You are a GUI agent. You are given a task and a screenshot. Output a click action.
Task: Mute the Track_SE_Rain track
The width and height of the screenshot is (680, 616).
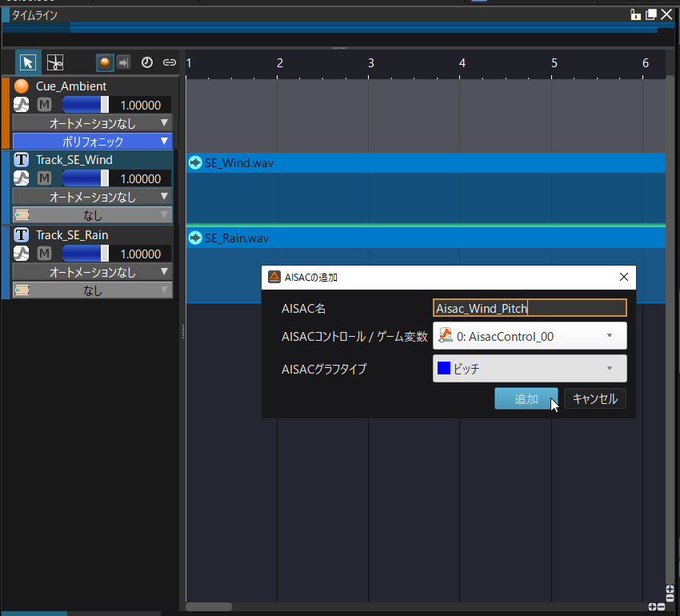click(x=44, y=254)
